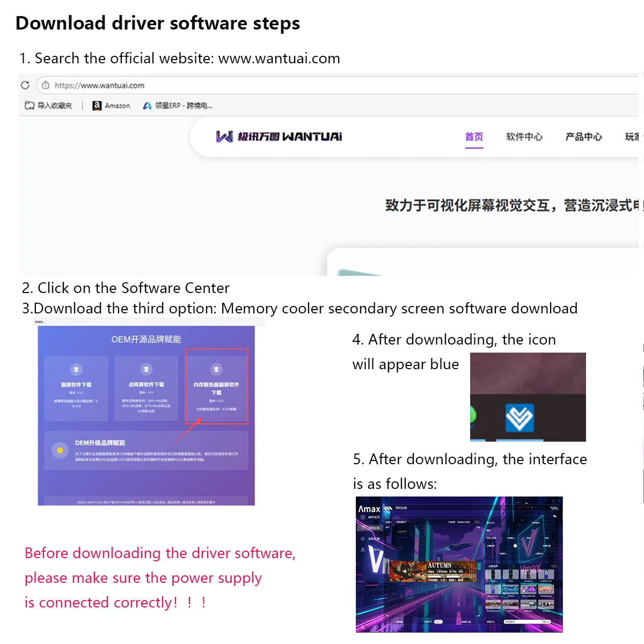This screenshot has width=644, height=644.
Task: Select the first theme thumbnail in top row
Action: (x=493, y=574)
